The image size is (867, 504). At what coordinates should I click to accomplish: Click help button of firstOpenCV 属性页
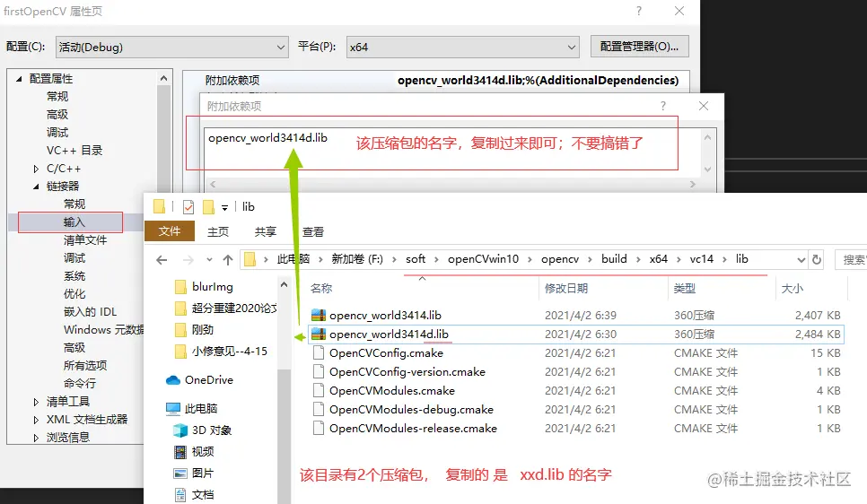(x=639, y=11)
